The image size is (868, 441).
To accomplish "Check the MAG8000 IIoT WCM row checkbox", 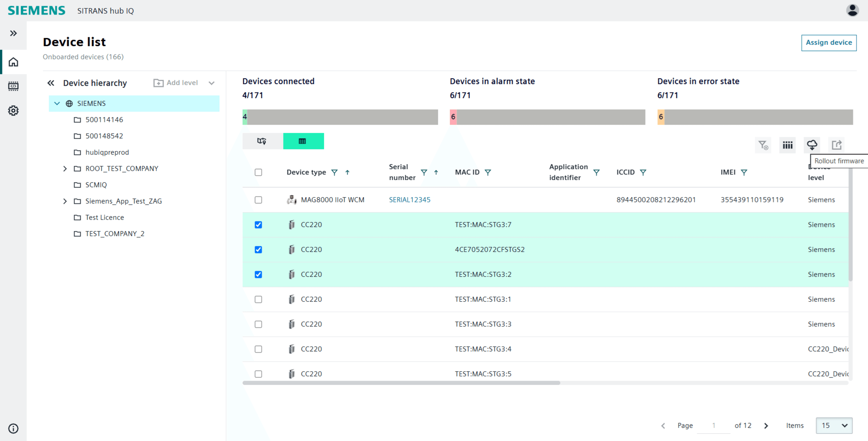I will pyautogui.click(x=258, y=200).
